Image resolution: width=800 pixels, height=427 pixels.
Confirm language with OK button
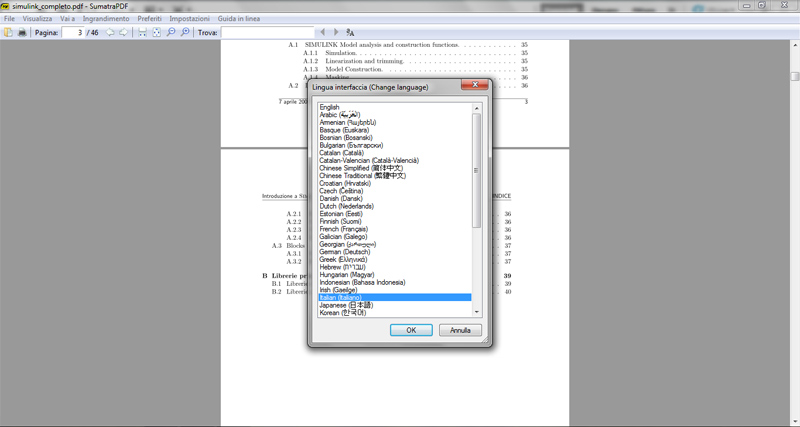(411, 330)
